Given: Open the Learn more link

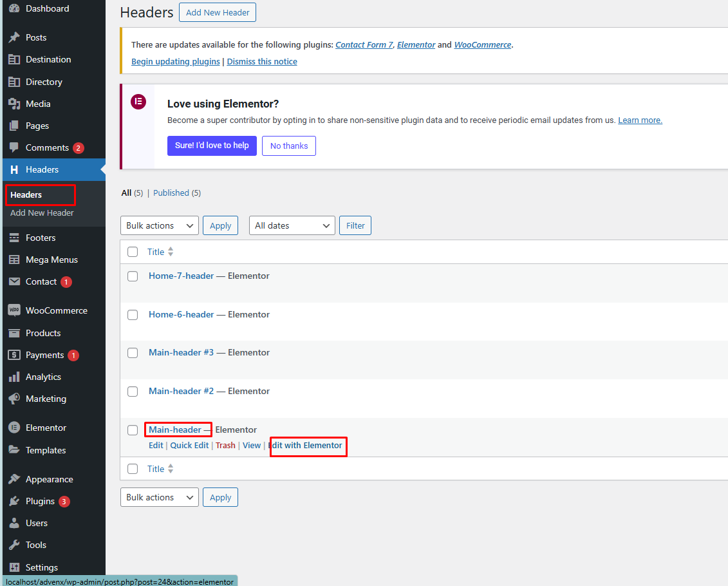Looking at the screenshot, I should click(640, 120).
